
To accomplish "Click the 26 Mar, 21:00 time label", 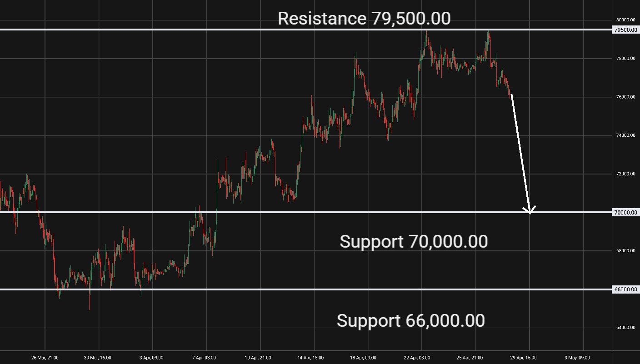I will point(45,358).
